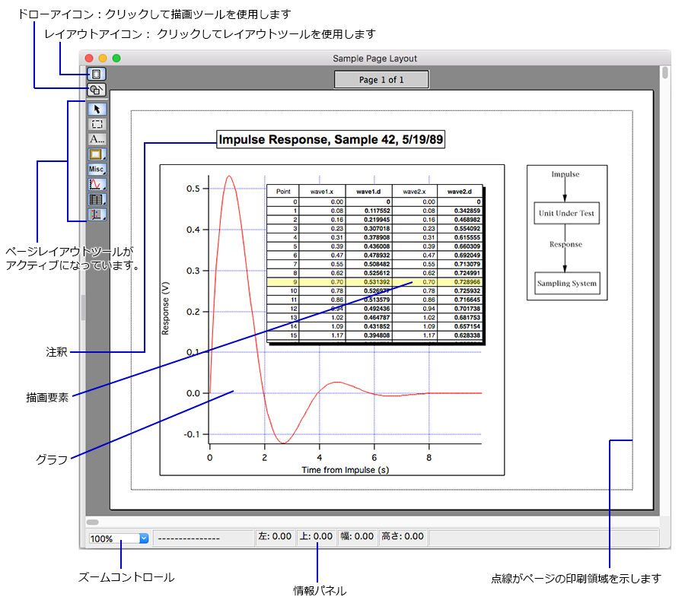This screenshot has height=616, width=685.
Task: Click the wave2.d column header
Action: tap(460, 192)
